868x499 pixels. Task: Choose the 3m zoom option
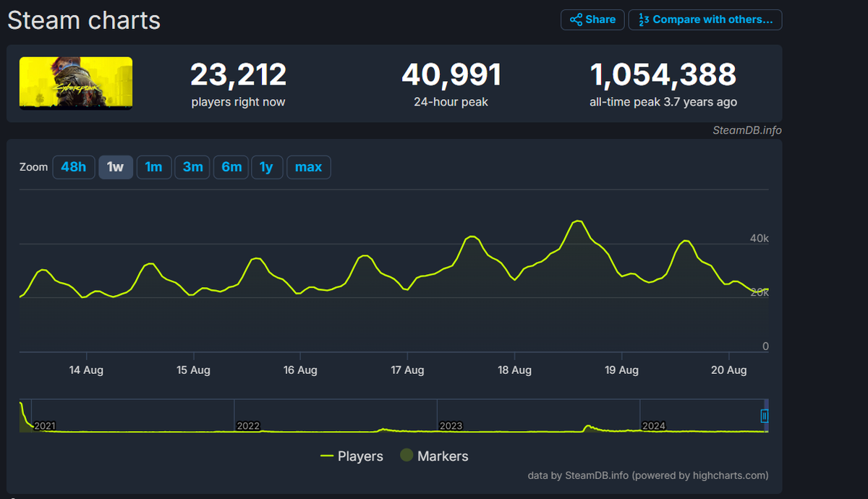192,167
